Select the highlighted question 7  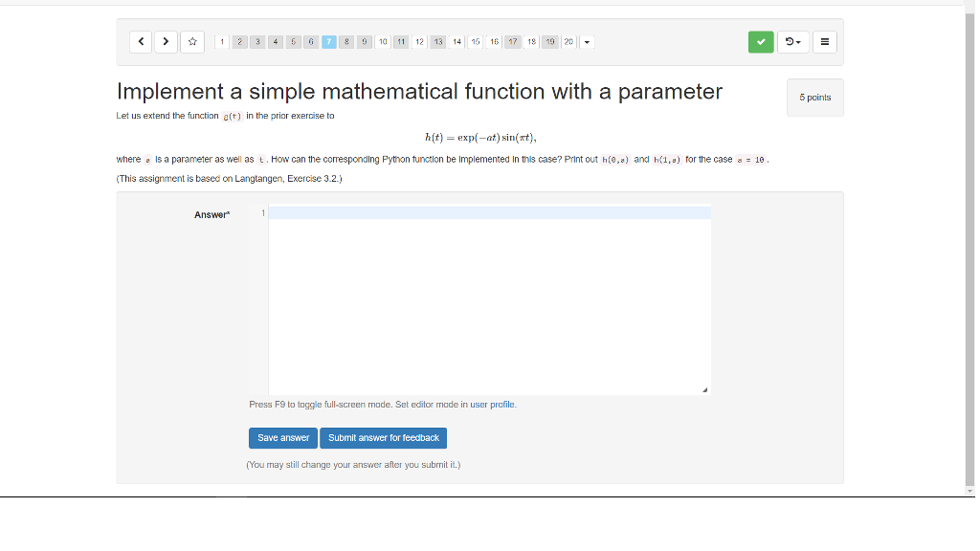coord(329,42)
